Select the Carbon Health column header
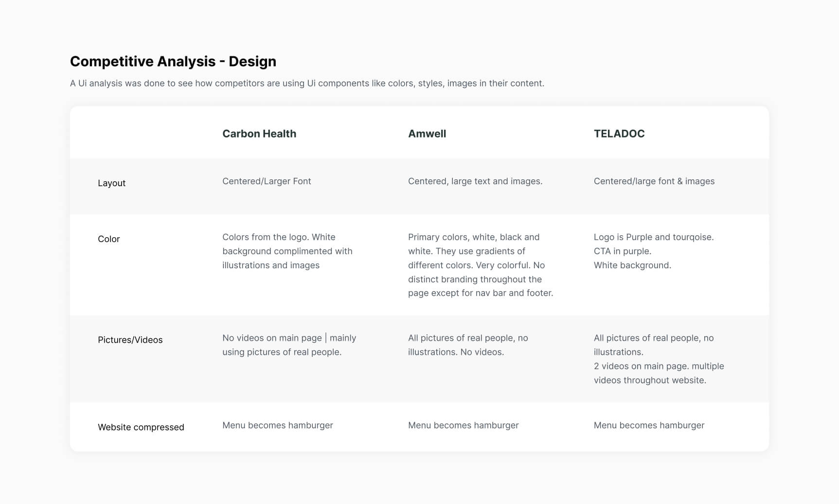Viewport: 839px width, 504px height. (259, 134)
